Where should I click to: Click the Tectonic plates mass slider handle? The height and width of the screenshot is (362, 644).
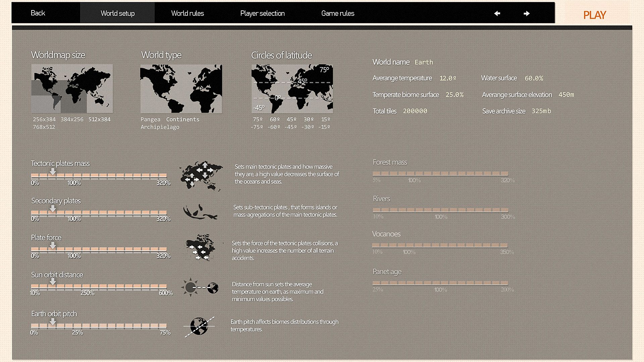coord(53,172)
